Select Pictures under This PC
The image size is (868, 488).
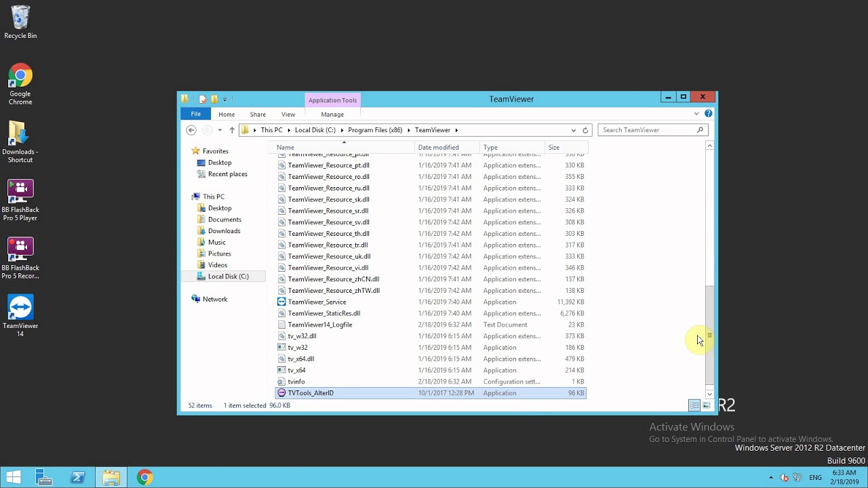click(x=219, y=253)
